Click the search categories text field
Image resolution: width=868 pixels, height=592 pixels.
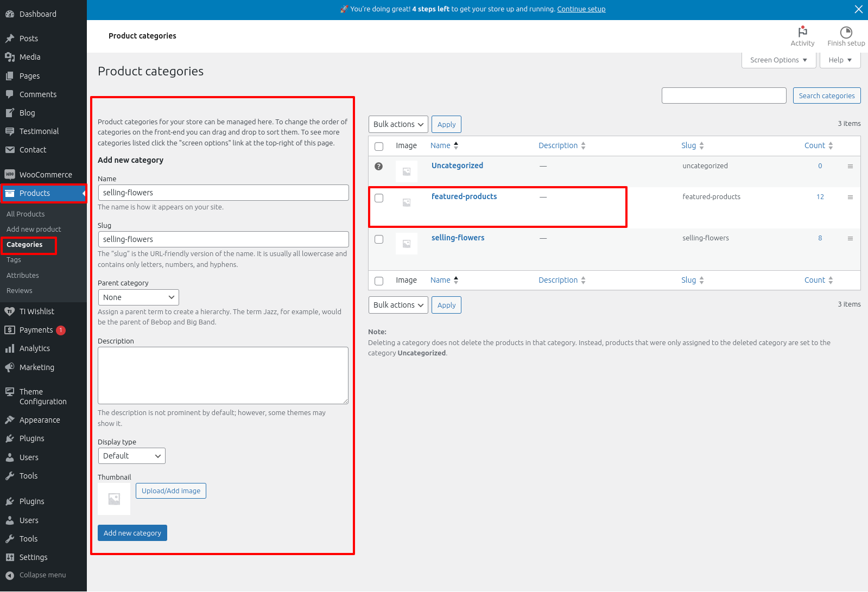(724, 96)
